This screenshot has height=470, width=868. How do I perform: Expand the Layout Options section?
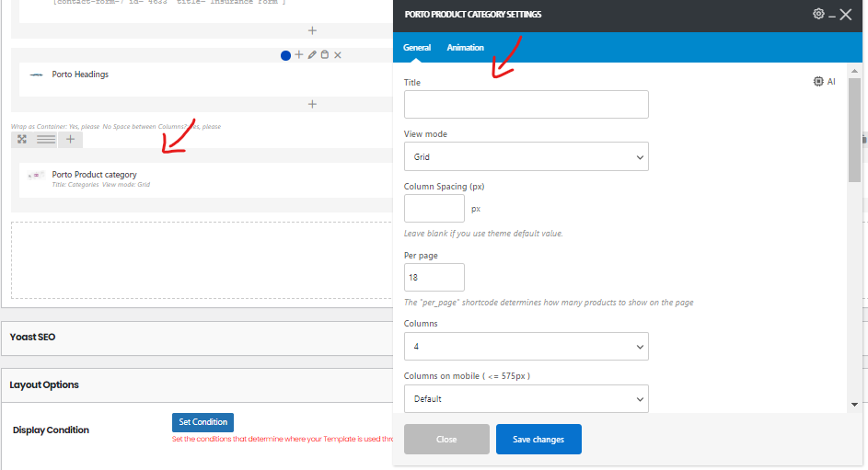196,384
